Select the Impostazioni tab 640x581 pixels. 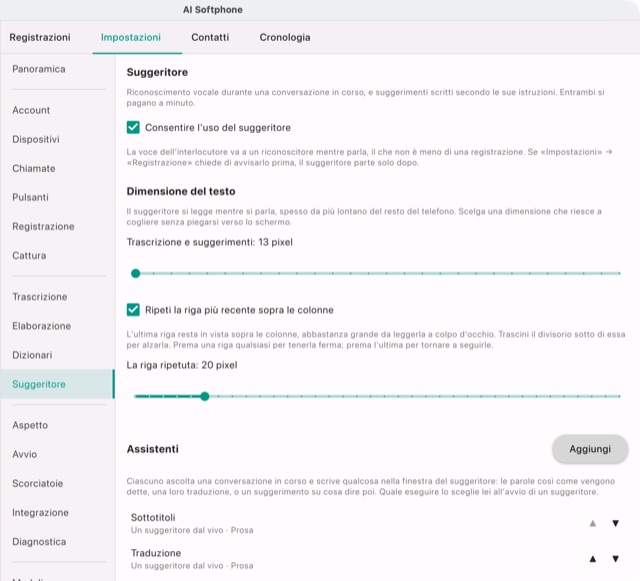[x=131, y=37]
